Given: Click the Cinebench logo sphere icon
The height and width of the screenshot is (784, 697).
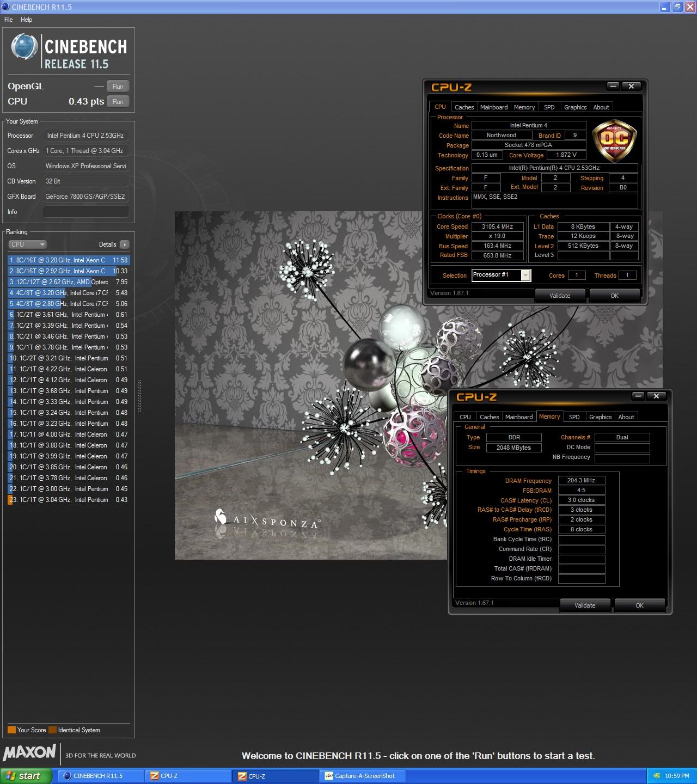Looking at the screenshot, I should (23, 47).
